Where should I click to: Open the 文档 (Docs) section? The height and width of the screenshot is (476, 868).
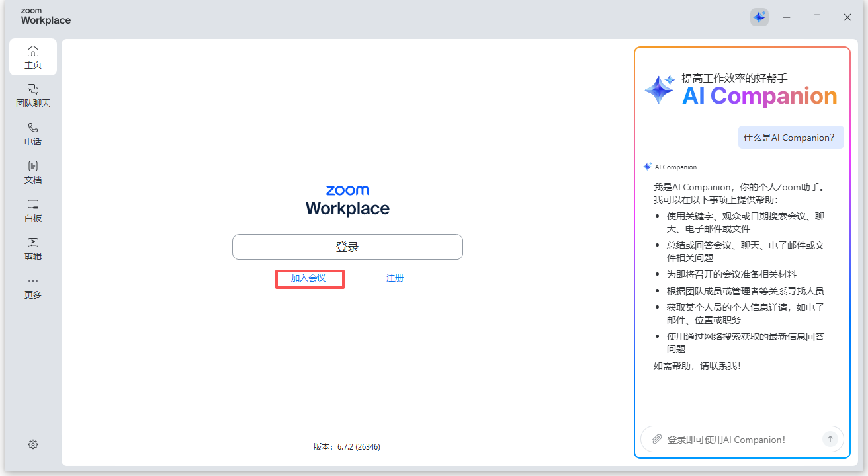pos(32,171)
